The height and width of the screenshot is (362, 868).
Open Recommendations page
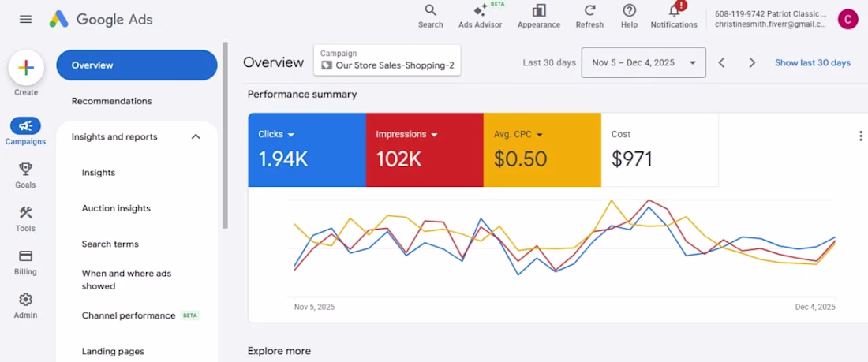tap(111, 101)
